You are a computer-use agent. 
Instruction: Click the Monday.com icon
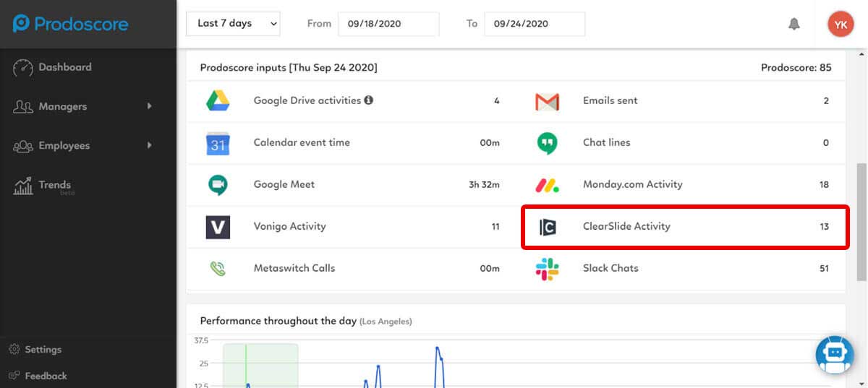pyautogui.click(x=547, y=186)
